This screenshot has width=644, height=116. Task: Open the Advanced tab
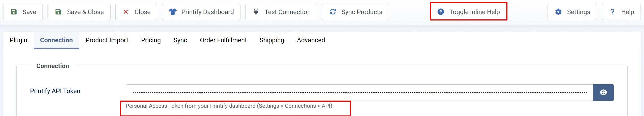click(x=311, y=40)
